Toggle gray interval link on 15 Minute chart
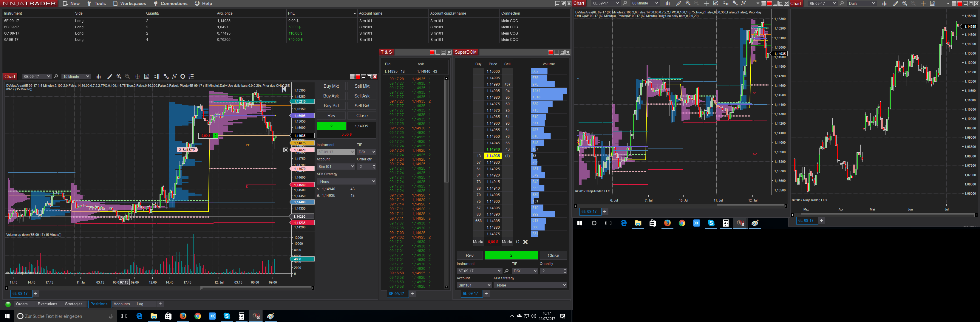 [x=352, y=76]
